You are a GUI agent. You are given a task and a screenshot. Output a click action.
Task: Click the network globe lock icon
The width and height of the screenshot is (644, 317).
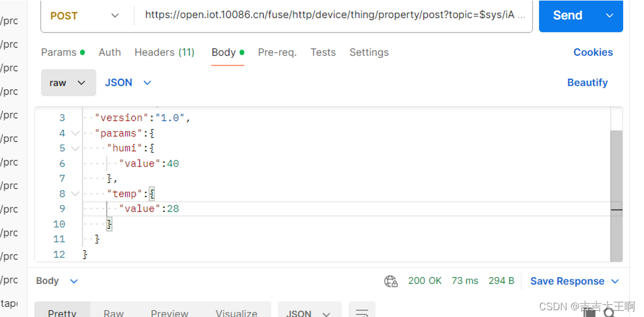[x=390, y=281]
